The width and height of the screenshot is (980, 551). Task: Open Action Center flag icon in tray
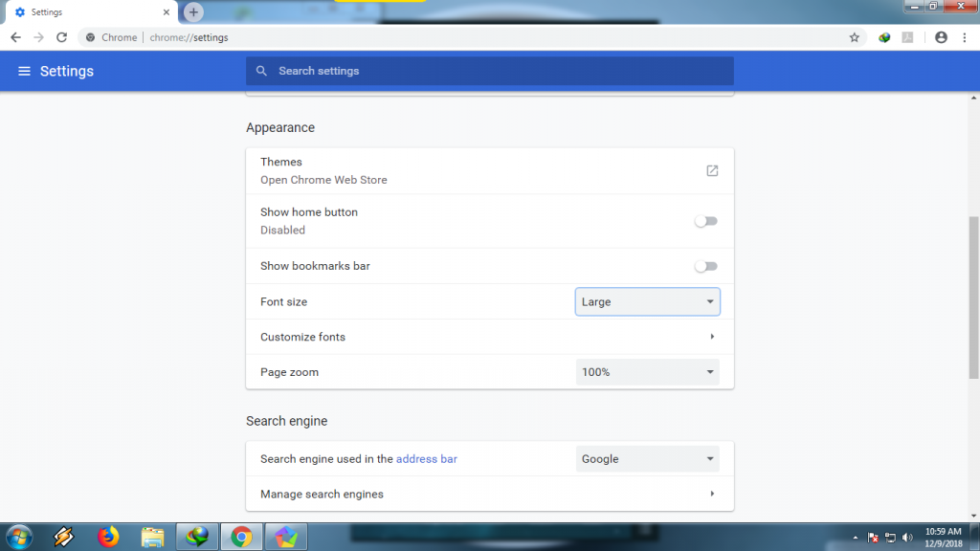(x=873, y=538)
